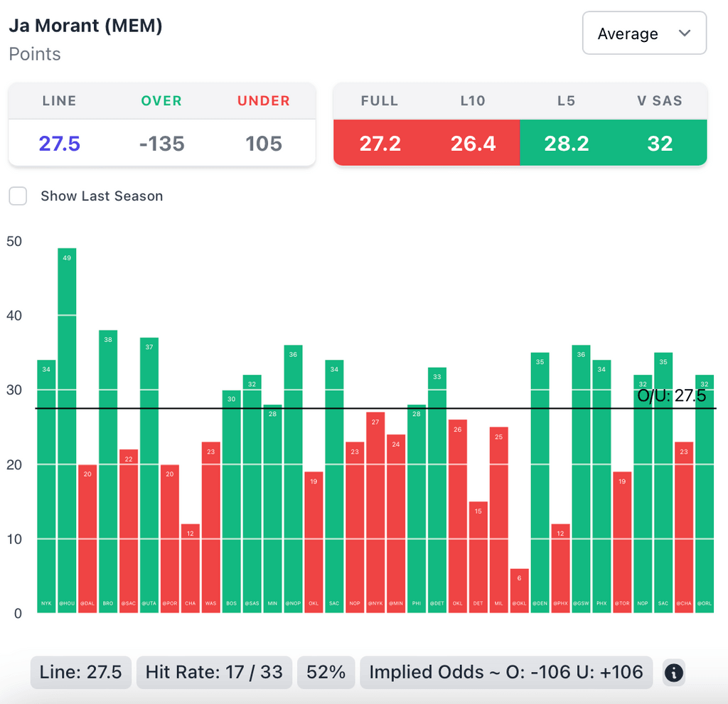Viewport: 728px width, 704px height.
Task: Enable the Show Last Season checkbox
Action: (x=18, y=196)
